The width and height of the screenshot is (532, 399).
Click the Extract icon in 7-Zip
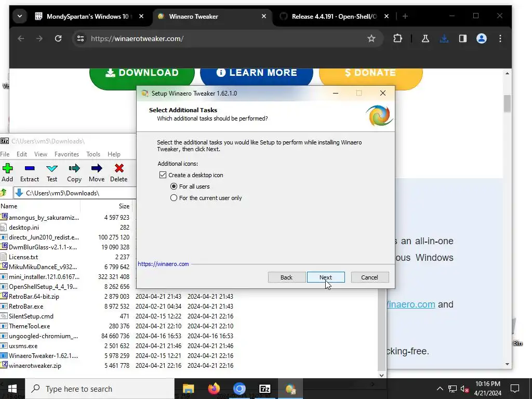tap(30, 168)
